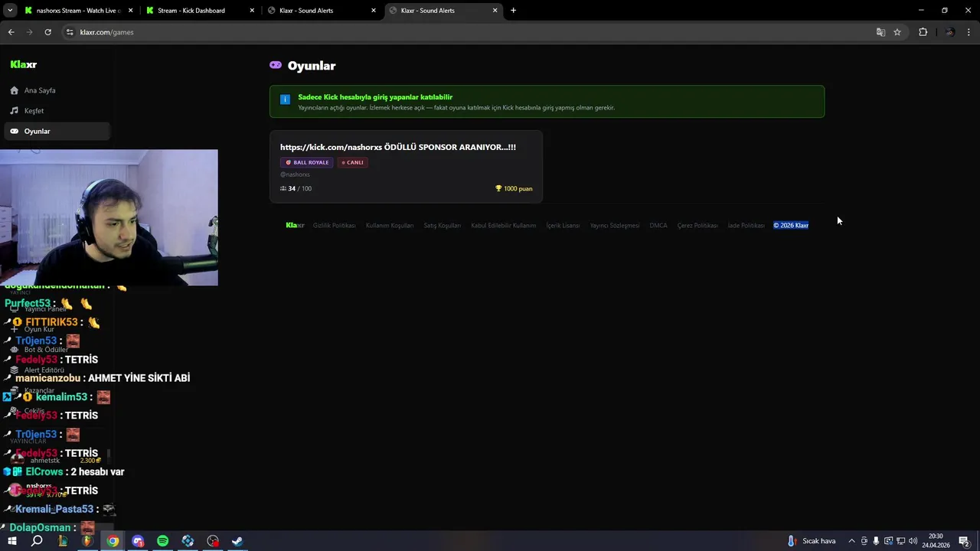This screenshot has height=551, width=980.
Task: Open the Gizlilik Politikası footer link
Action: coord(334,226)
